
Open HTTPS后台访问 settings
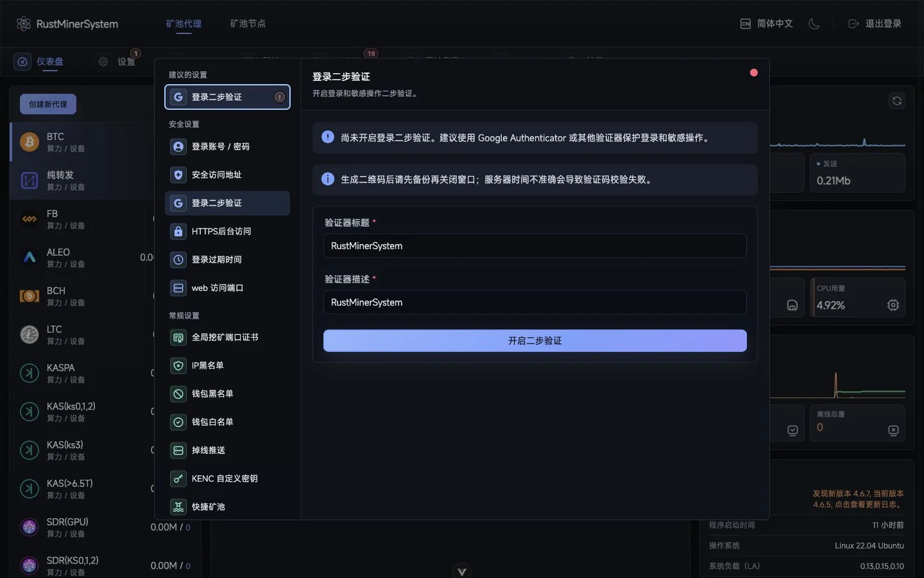tap(227, 231)
